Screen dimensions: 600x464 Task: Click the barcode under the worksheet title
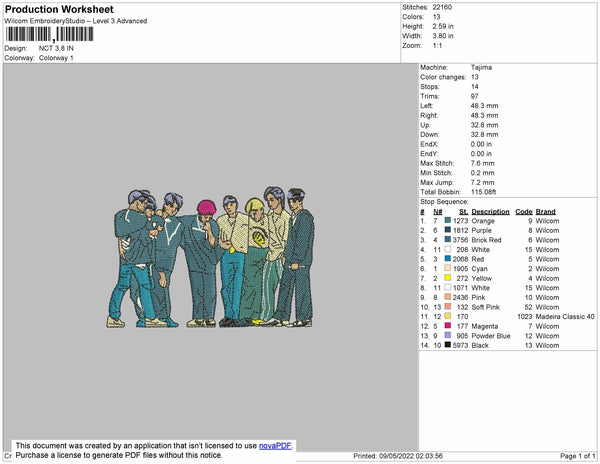pos(49,34)
